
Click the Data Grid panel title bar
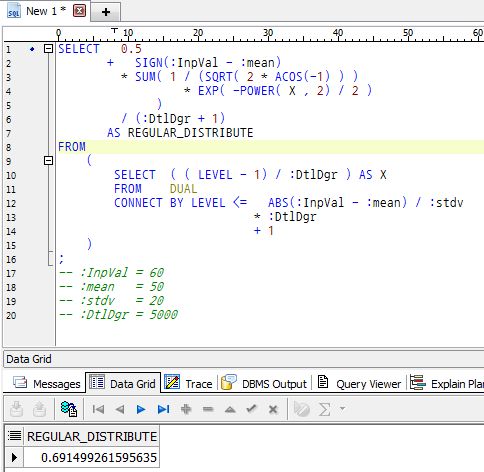tap(243, 359)
